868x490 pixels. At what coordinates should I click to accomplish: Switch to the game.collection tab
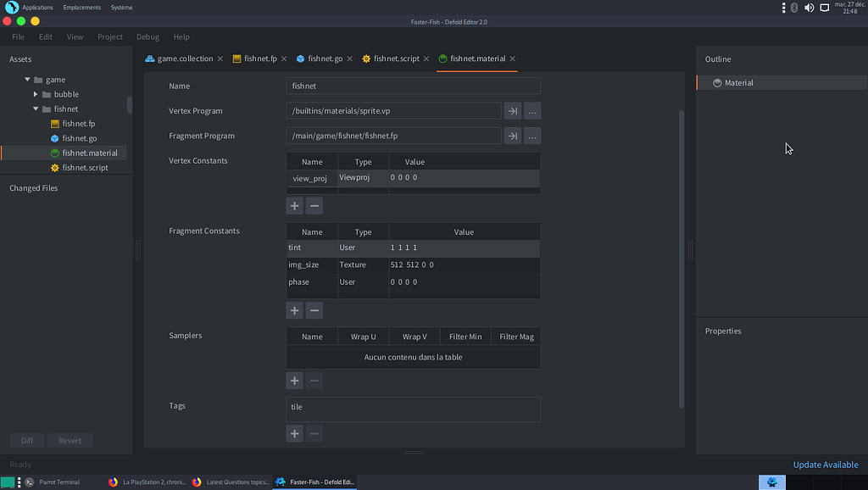tap(183, 58)
